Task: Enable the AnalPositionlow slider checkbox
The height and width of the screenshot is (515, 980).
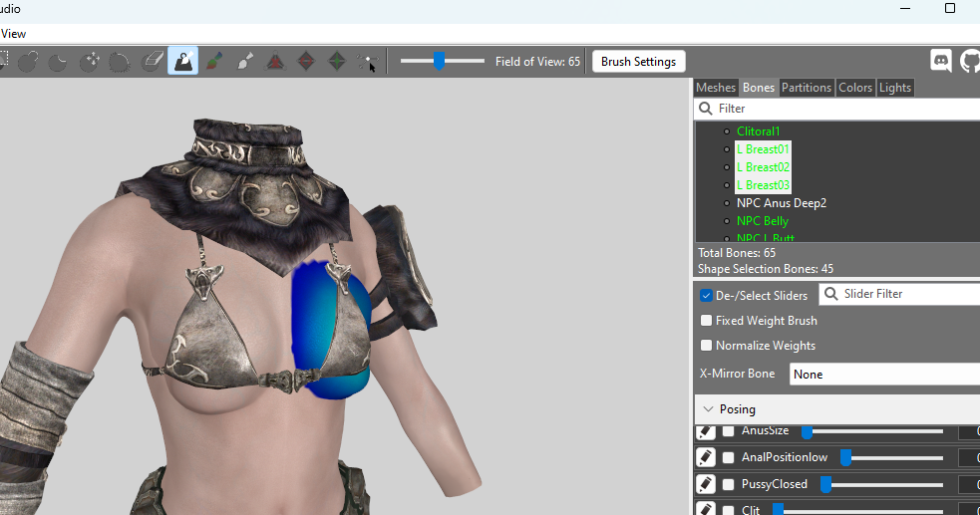Action: (x=728, y=457)
